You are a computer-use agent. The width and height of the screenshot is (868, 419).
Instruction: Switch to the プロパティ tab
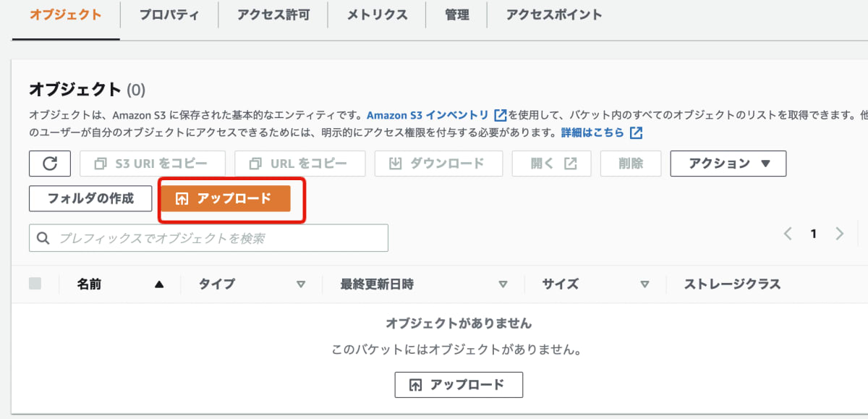point(169,14)
